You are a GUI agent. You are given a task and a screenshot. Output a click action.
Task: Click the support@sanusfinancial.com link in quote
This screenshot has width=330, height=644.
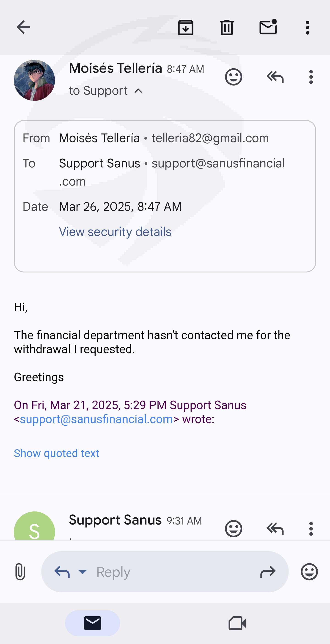96,419
